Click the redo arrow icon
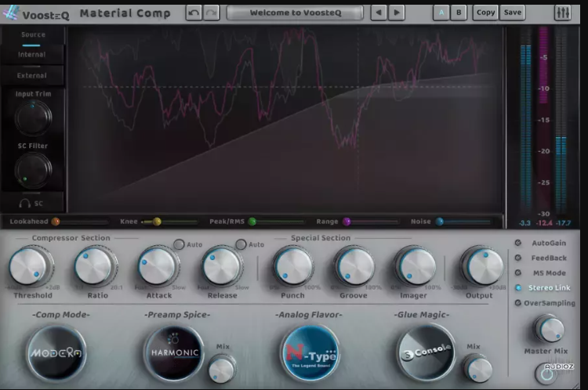Viewport: 588px width, 390px height. (x=211, y=13)
